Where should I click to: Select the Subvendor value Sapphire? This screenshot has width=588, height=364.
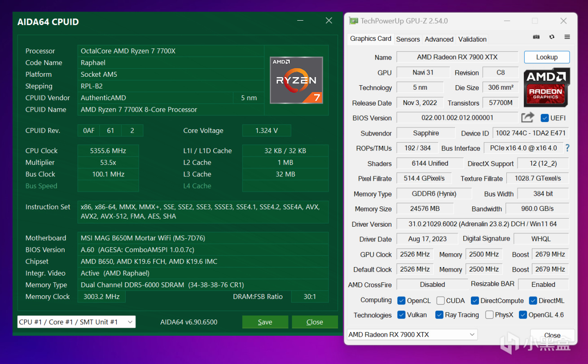coord(426,133)
